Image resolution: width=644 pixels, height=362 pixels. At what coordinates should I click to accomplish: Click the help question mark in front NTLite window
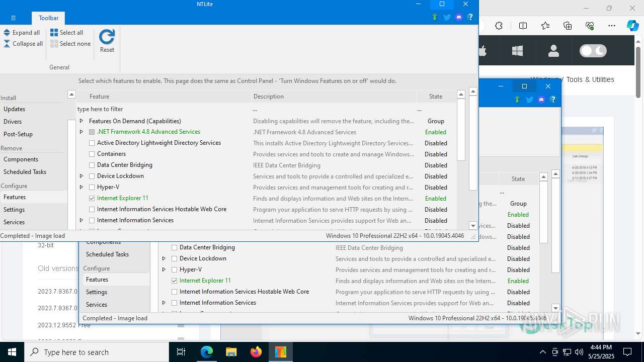(x=470, y=17)
